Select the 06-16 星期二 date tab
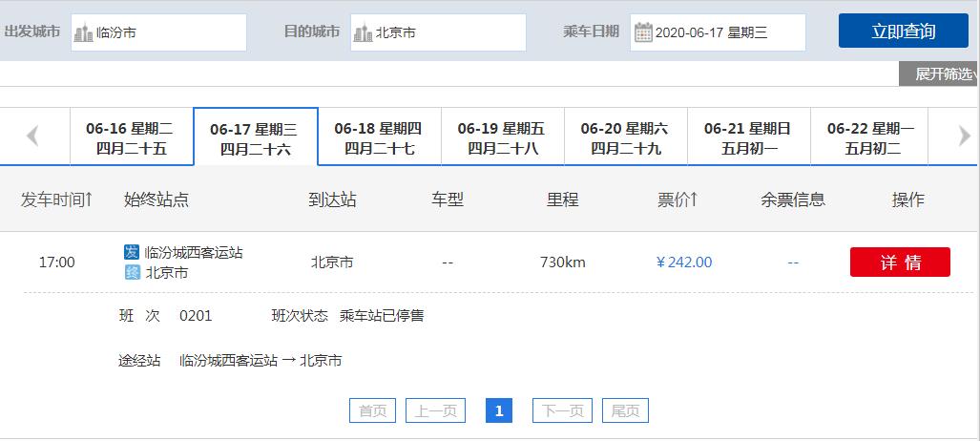This screenshot has height=441, width=980. coord(132,136)
